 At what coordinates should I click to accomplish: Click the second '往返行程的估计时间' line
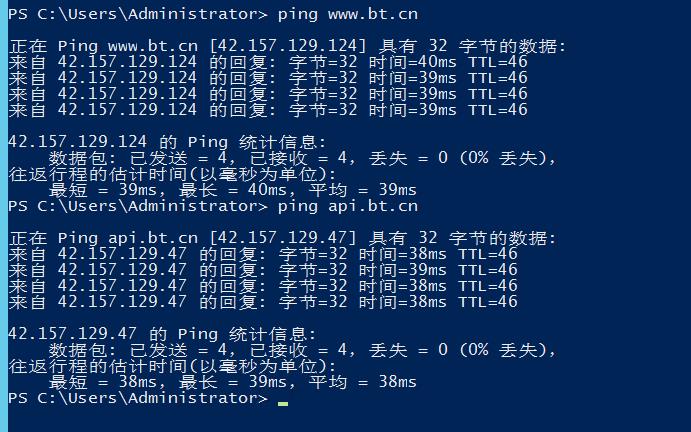click(x=172, y=366)
